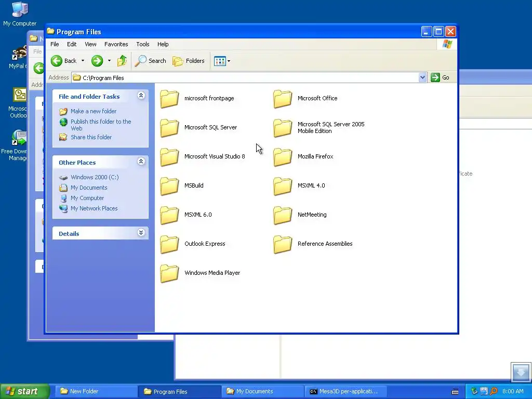Image resolution: width=532 pixels, height=399 pixels.
Task: Open the Edit menu
Action: pos(72,45)
